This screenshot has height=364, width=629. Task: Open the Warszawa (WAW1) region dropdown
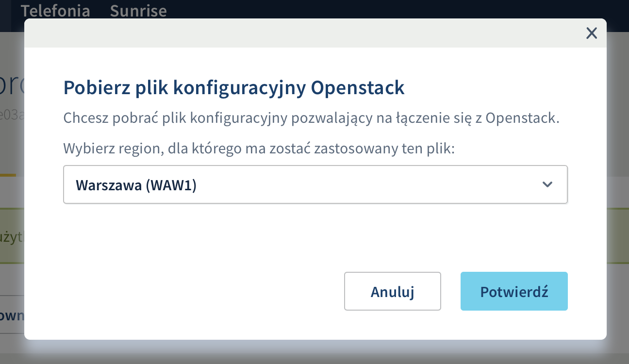coord(315,184)
